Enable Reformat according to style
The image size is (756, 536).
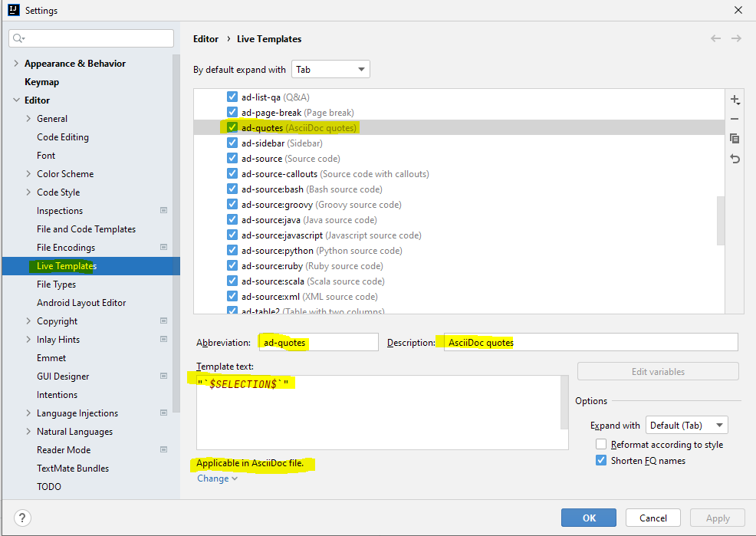601,443
